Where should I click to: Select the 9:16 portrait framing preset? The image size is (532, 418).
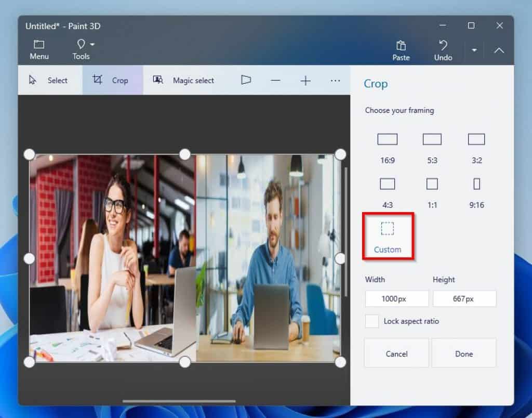coord(476,193)
